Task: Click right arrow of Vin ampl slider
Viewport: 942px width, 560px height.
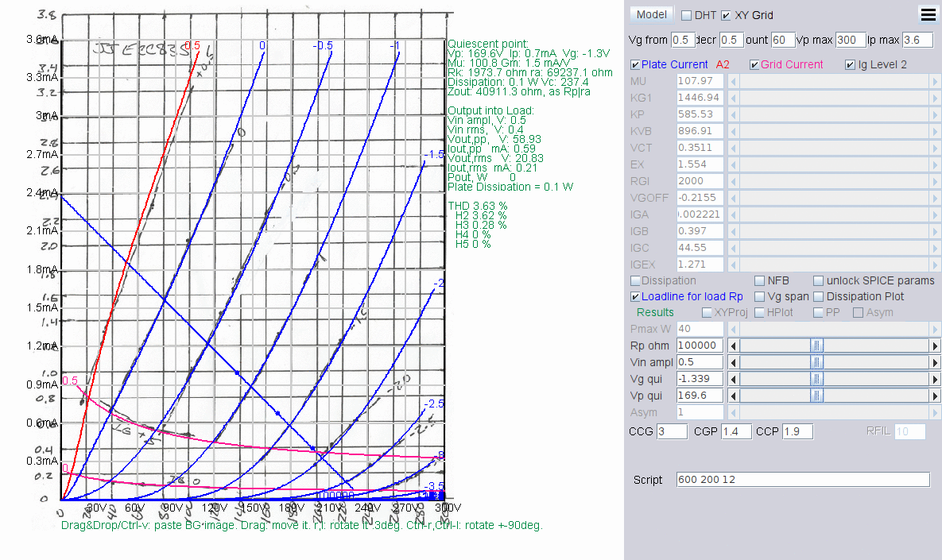Action: point(935,362)
